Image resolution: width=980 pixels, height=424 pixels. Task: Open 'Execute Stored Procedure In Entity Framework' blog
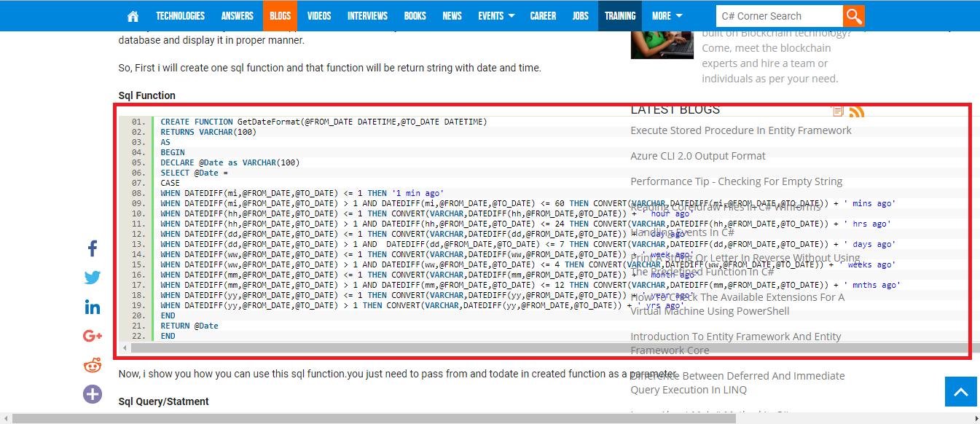741,130
